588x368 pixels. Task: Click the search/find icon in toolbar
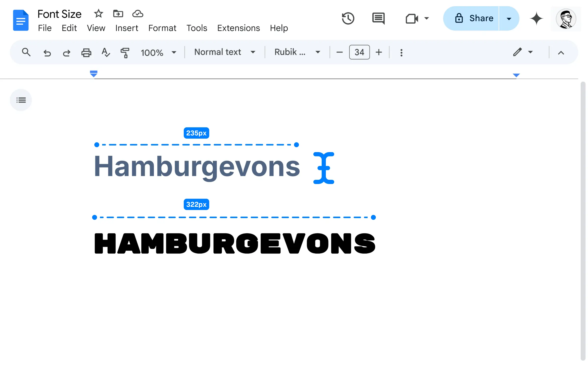click(x=26, y=52)
